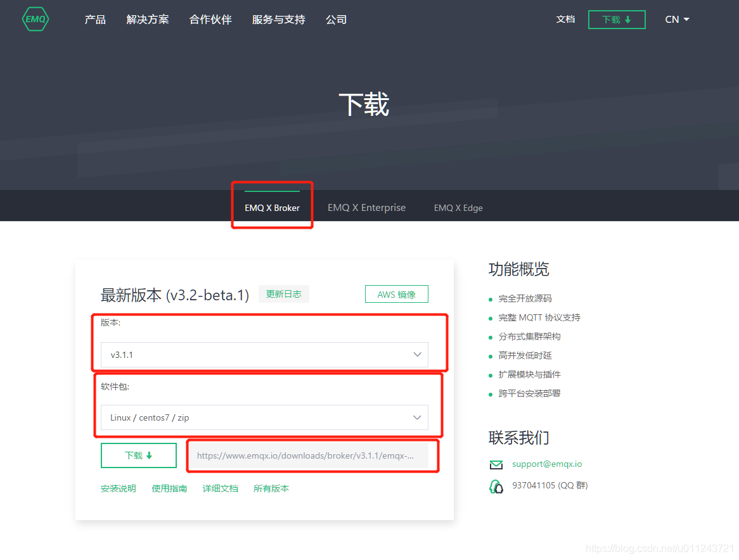Switch to the EMQ X Edge tab

point(458,208)
